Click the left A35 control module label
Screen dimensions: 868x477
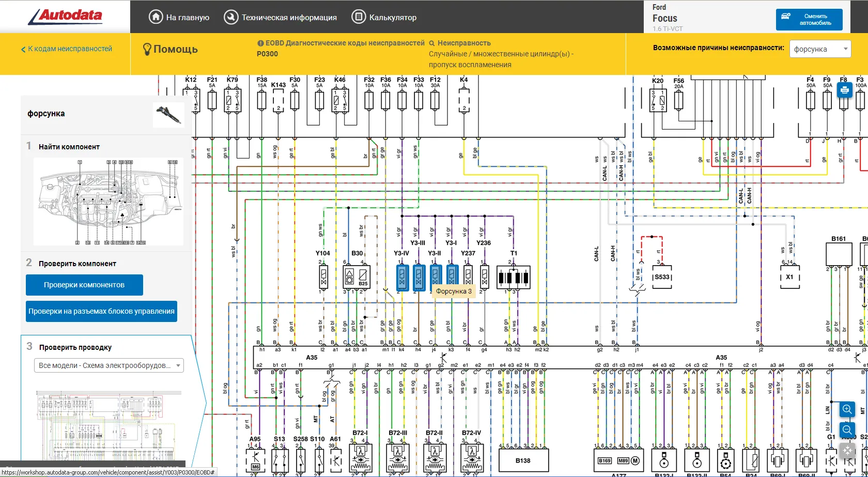pos(312,357)
